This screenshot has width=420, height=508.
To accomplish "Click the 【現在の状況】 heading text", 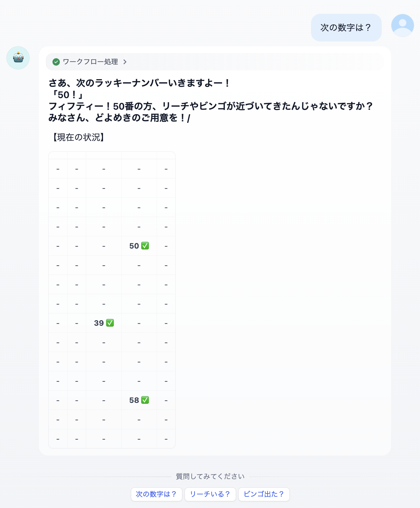I will point(78,137).
